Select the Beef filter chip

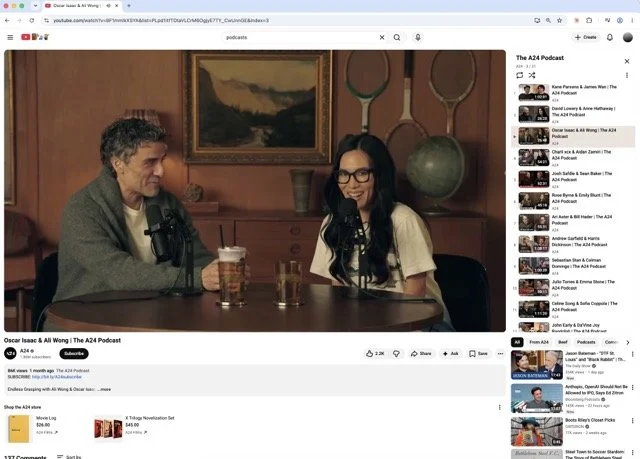tap(563, 342)
